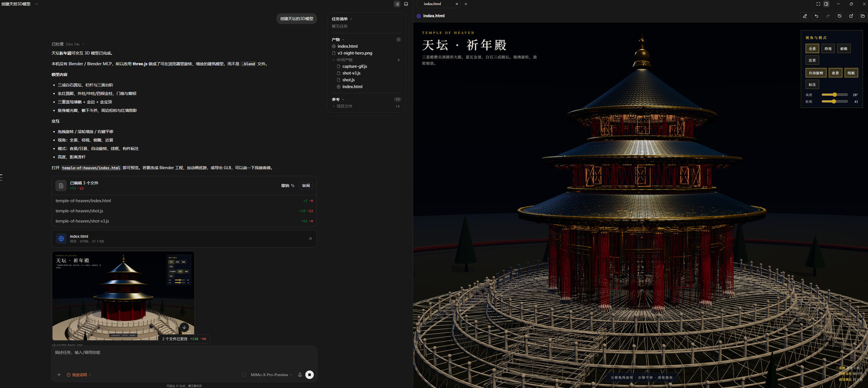Click the stop generation button
The height and width of the screenshot is (388, 868).
(310, 375)
